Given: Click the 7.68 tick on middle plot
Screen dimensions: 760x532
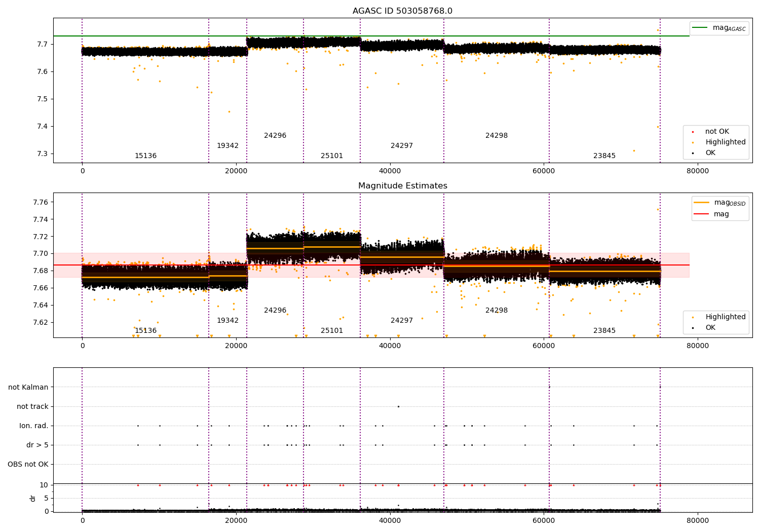Looking at the screenshot, I should point(40,271).
